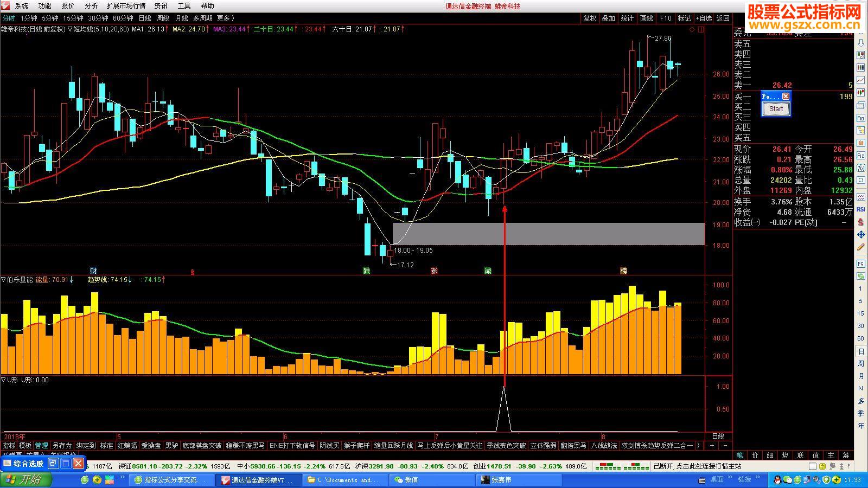Open the 扩展市场行情 menu

(x=126, y=6)
